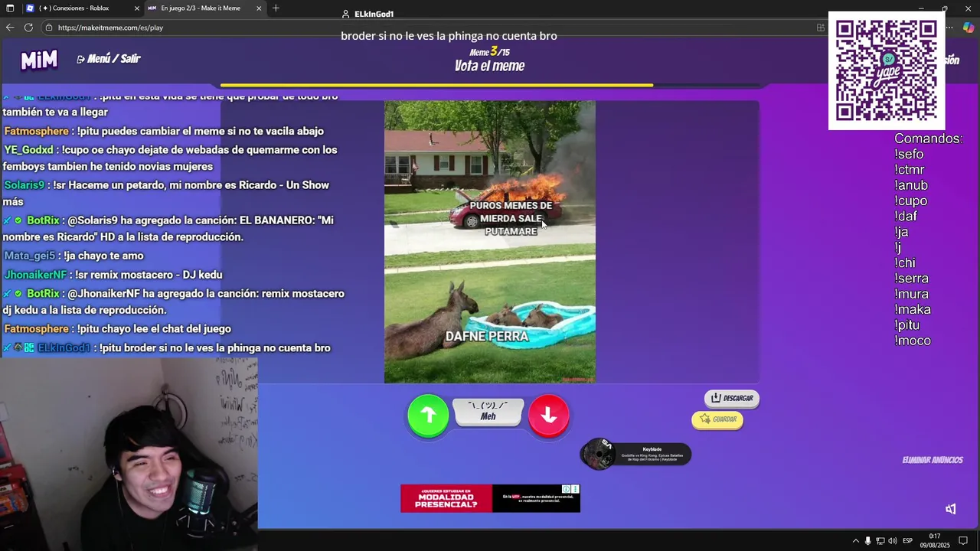The height and width of the screenshot is (551, 980).
Task: Open the tab actions menu icon
Action: coord(10,8)
